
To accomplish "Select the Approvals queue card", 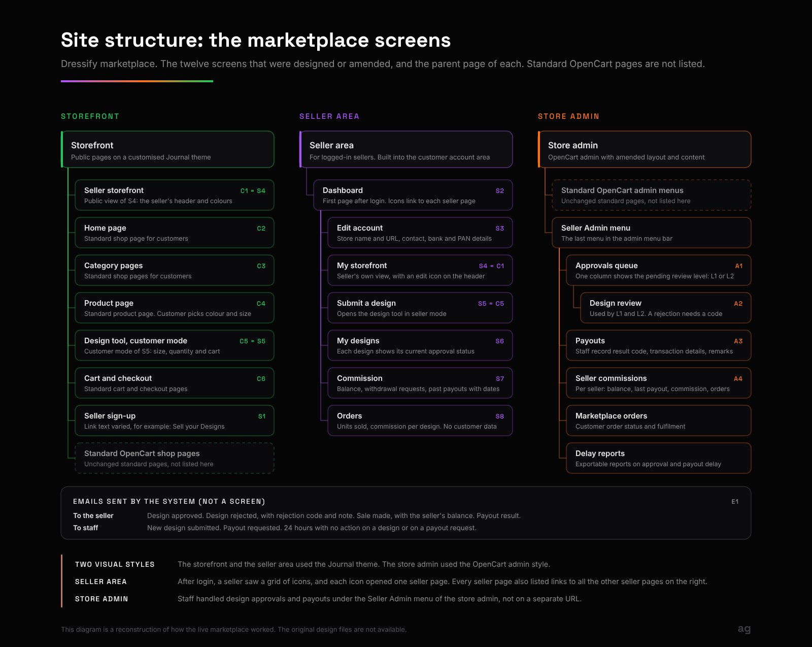I will click(x=659, y=270).
